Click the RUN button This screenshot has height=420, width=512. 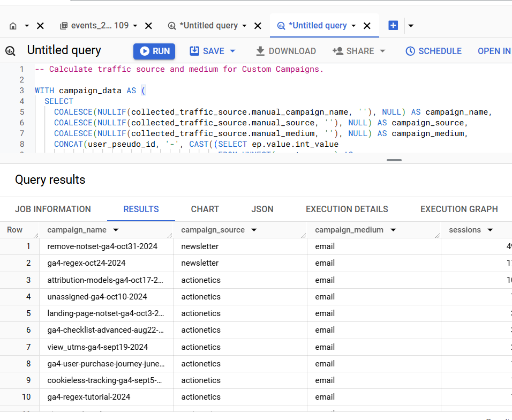(x=154, y=51)
